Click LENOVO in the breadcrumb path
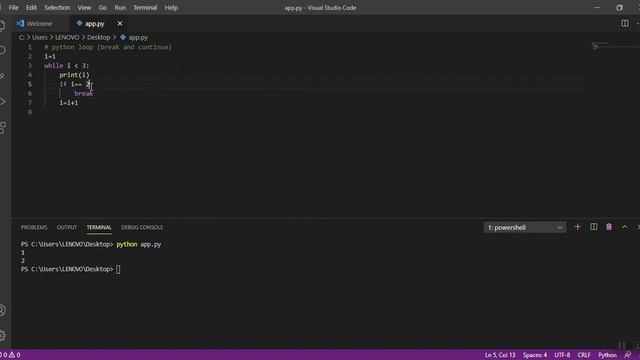640x360 pixels. pos(67,37)
